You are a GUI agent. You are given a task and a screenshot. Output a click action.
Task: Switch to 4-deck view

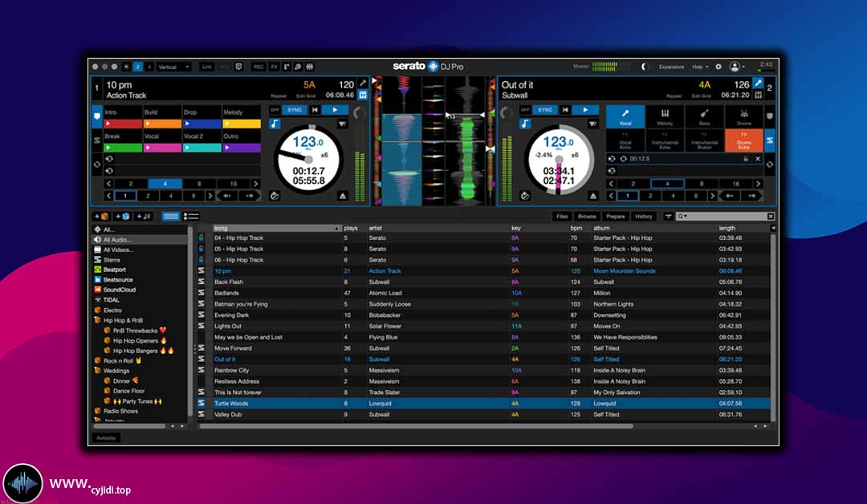149,67
